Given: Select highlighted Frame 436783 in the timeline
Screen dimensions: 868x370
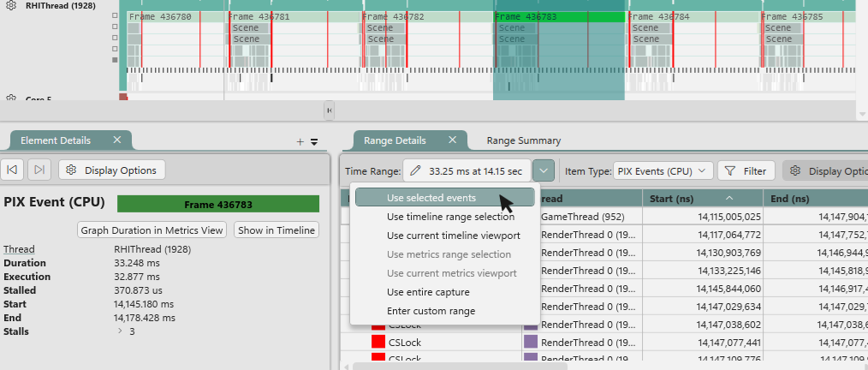Looking at the screenshot, I should pyautogui.click(x=559, y=17).
